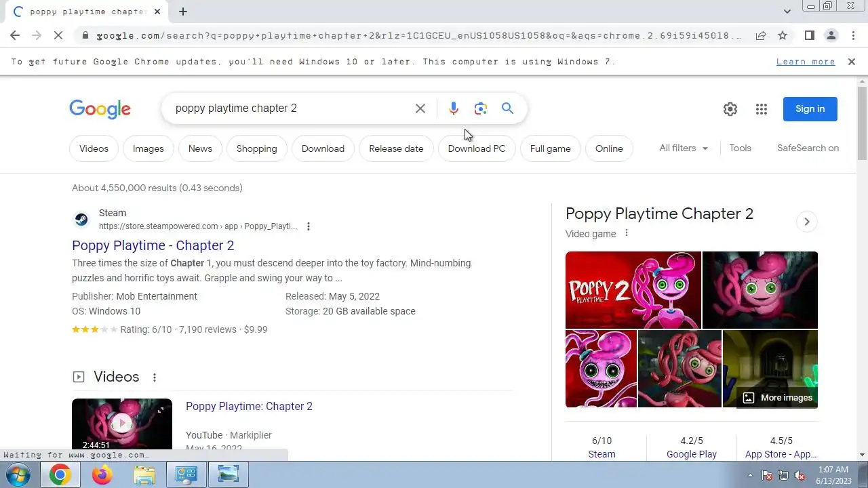868x488 pixels.
Task: Click the share page icon in address bar
Action: (x=761, y=35)
